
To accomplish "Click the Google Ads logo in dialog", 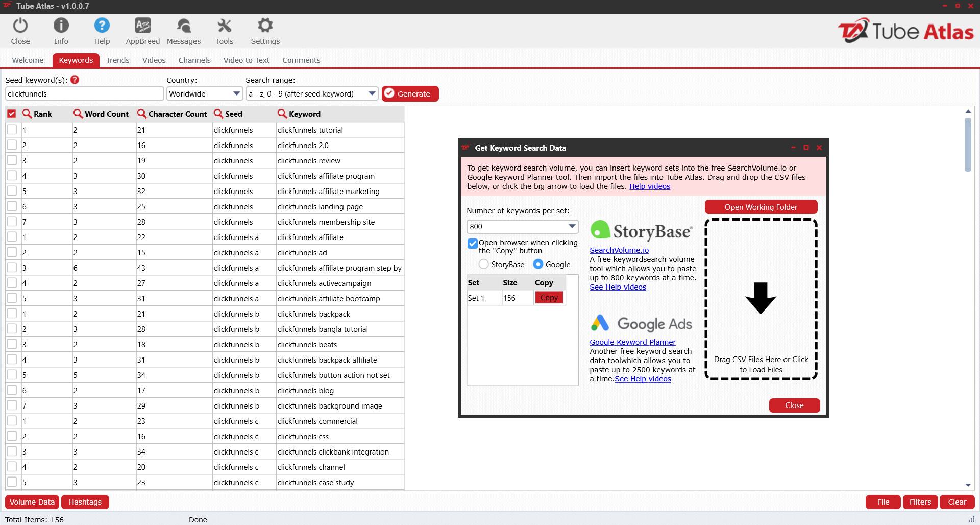I will [x=641, y=323].
